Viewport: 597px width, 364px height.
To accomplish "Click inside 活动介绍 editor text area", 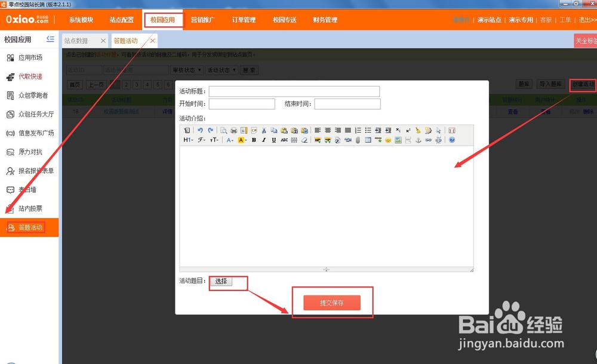I will pyautogui.click(x=327, y=206).
